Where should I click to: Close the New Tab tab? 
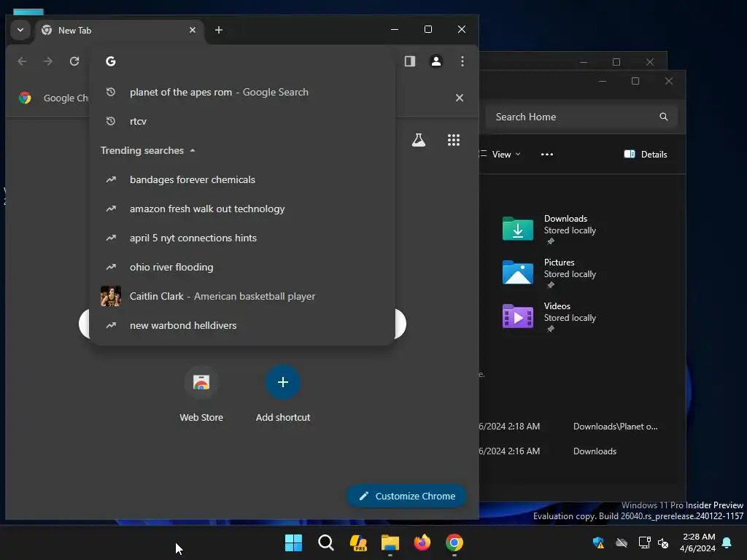point(193,30)
